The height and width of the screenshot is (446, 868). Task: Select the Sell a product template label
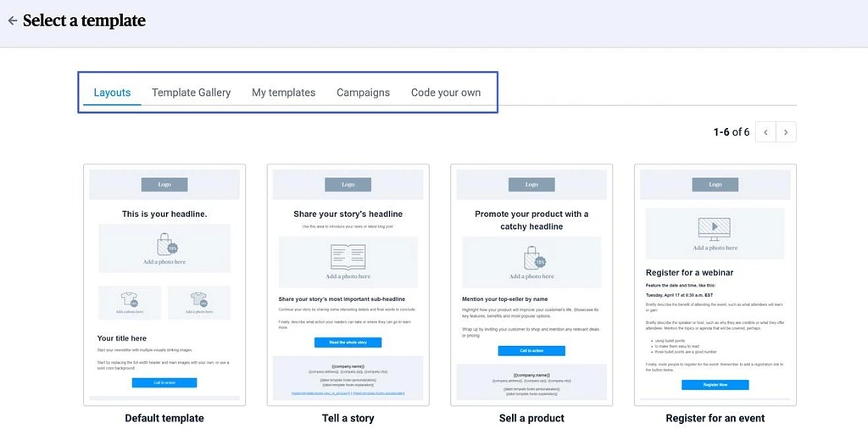click(531, 418)
